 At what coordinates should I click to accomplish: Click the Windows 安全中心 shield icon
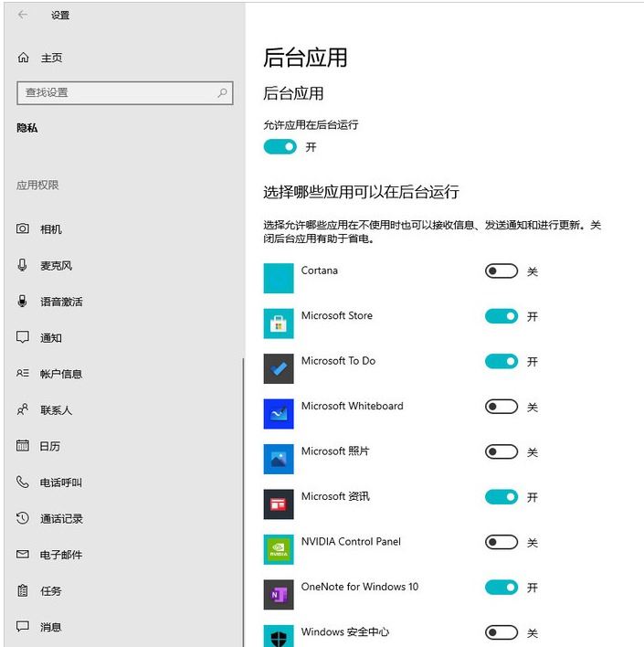[x=279, y=636]
